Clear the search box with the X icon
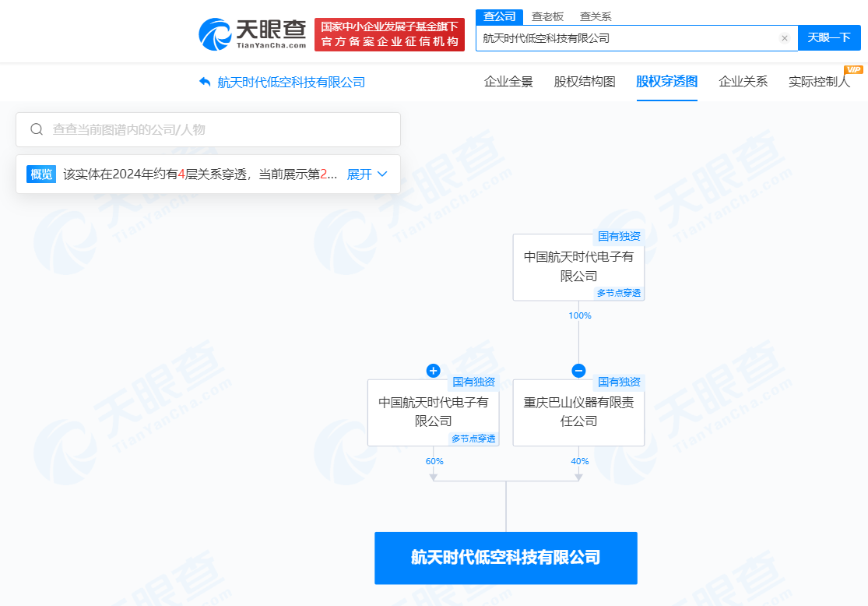The width and height of the screenshot is (868, 606). pyautogui.click(x=785, y=38)
